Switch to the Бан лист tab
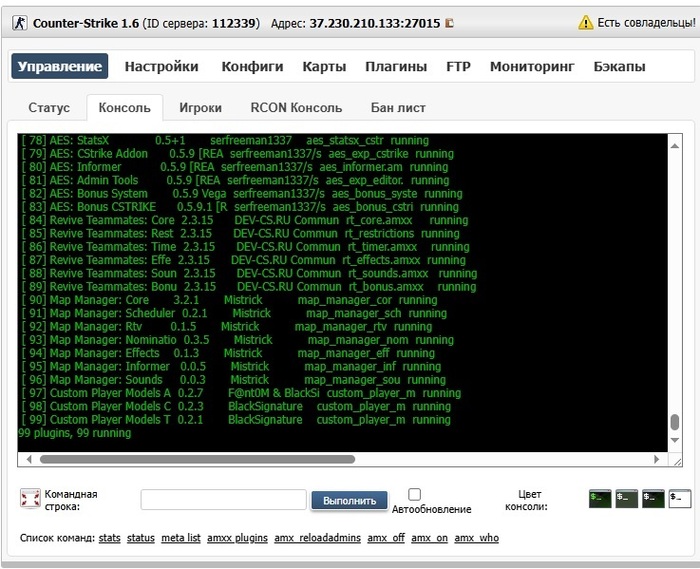Image resolution: width=700 pixels, height=569 pixels. point(398,107)
